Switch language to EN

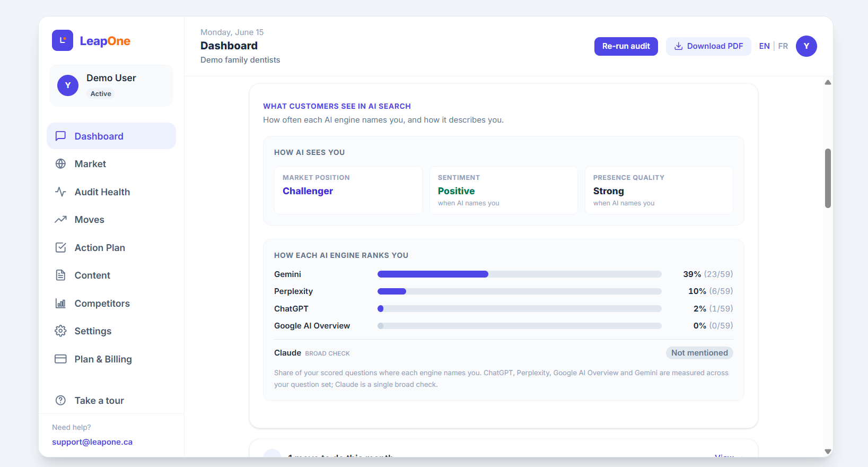764,46
